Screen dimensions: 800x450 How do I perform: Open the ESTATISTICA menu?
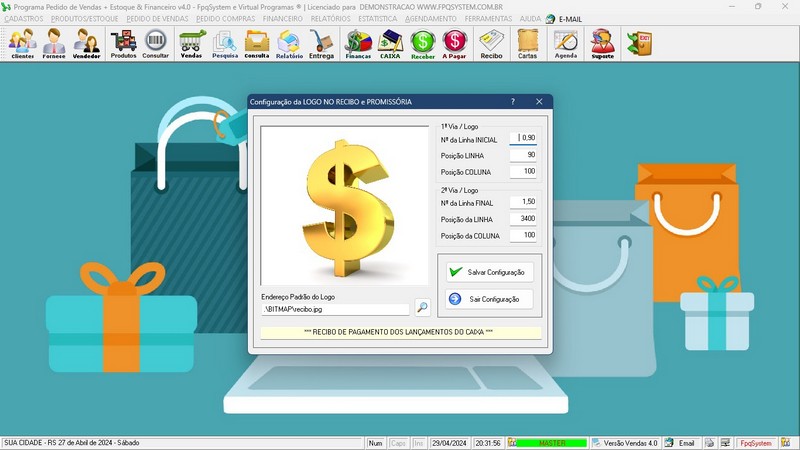[x=378, y=19]
